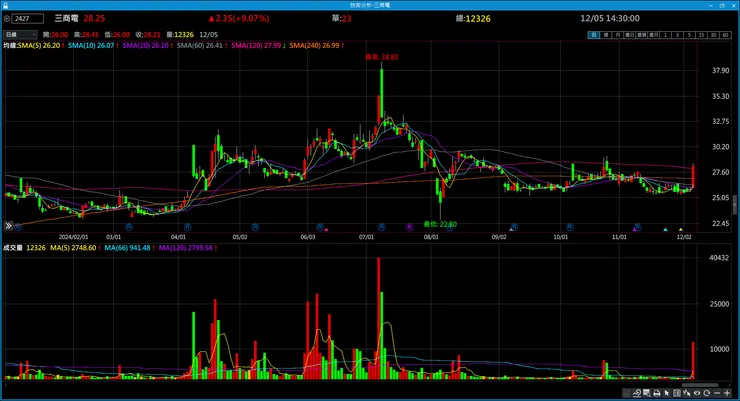Click the MA(5) 2748.60 volume label
The height and width of the screenshot is (401, 740).
(73, 248)
